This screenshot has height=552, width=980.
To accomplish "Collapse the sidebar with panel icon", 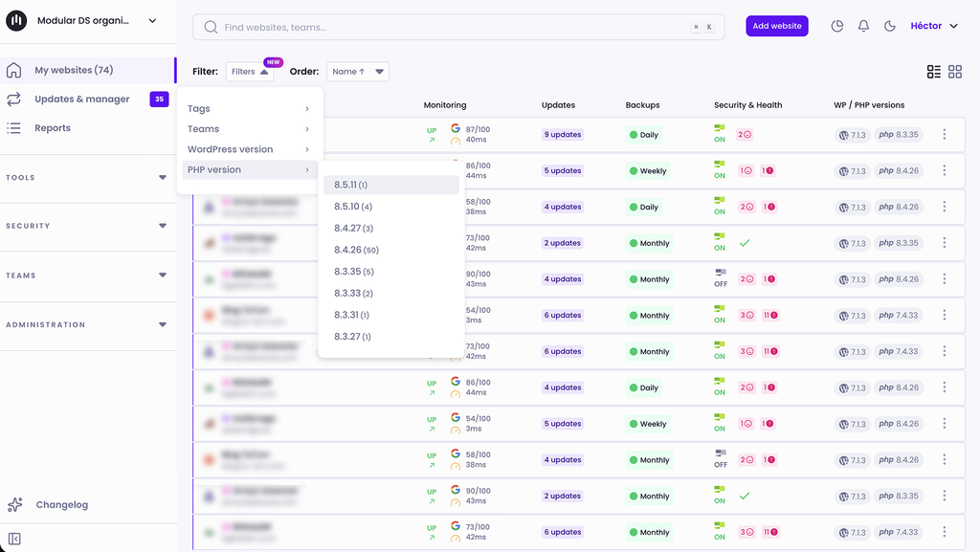I will point(14,539).
